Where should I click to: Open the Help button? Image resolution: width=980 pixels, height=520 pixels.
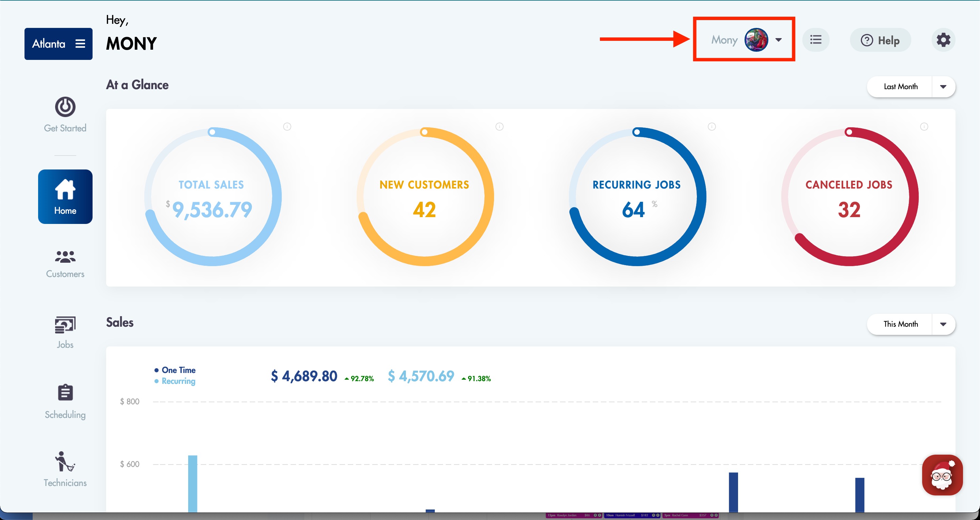click(880, 40)
